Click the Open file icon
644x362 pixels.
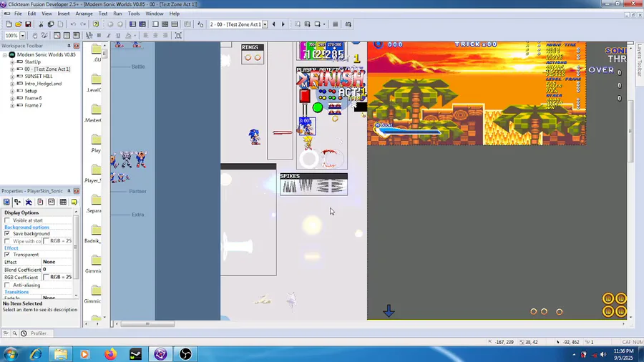click(x=19, y=24)
